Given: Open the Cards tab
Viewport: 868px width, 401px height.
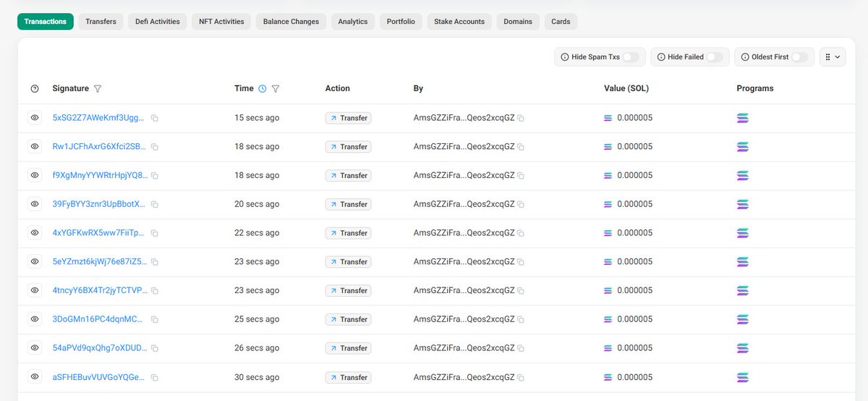Looking at the screenshot, I should (x=561, y=22).
